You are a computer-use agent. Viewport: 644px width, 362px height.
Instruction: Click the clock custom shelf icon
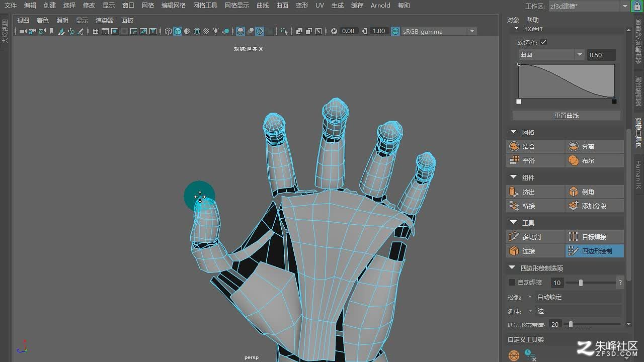(x=530, y=355)
